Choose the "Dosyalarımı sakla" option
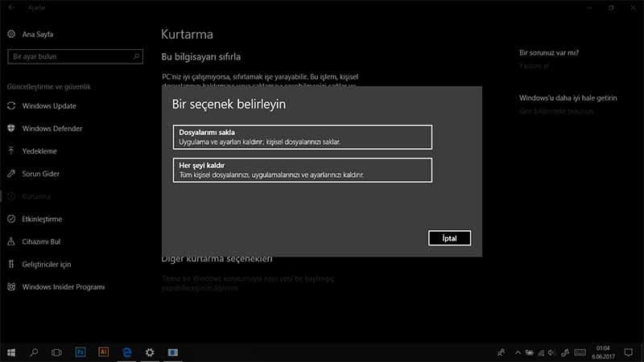 [x=302, y=137]
